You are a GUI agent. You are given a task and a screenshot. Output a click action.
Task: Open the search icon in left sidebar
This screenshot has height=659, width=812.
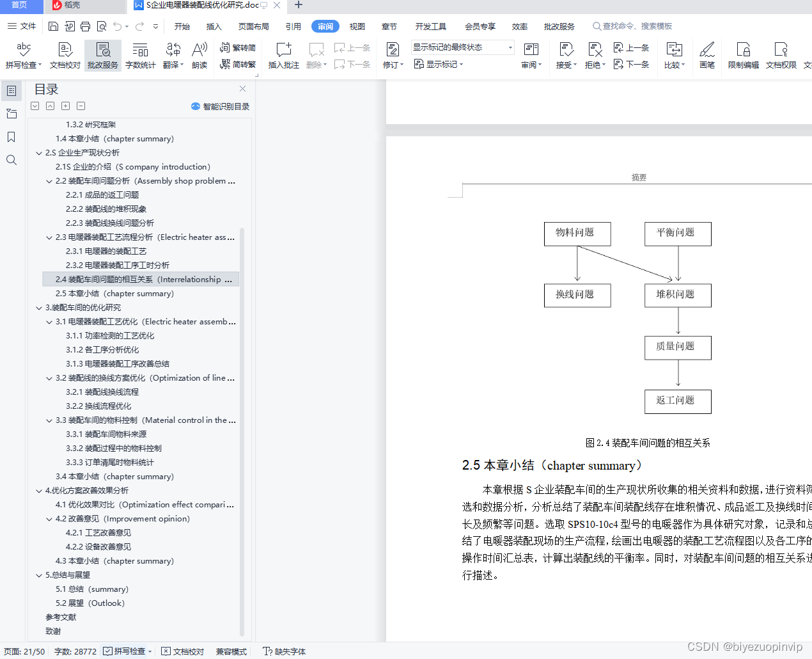coord(12,160)
